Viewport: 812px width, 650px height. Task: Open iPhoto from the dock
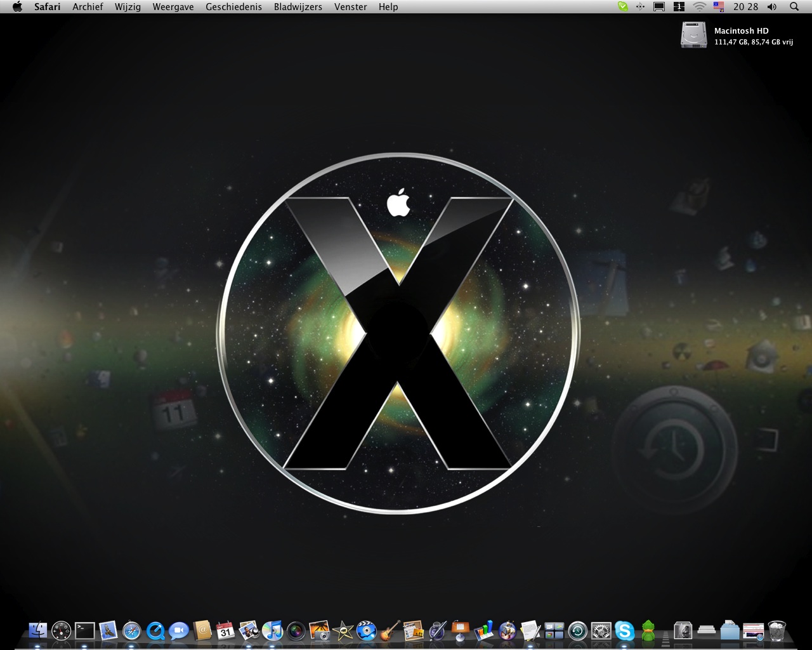pyautogui.click(x=320, y=630)
